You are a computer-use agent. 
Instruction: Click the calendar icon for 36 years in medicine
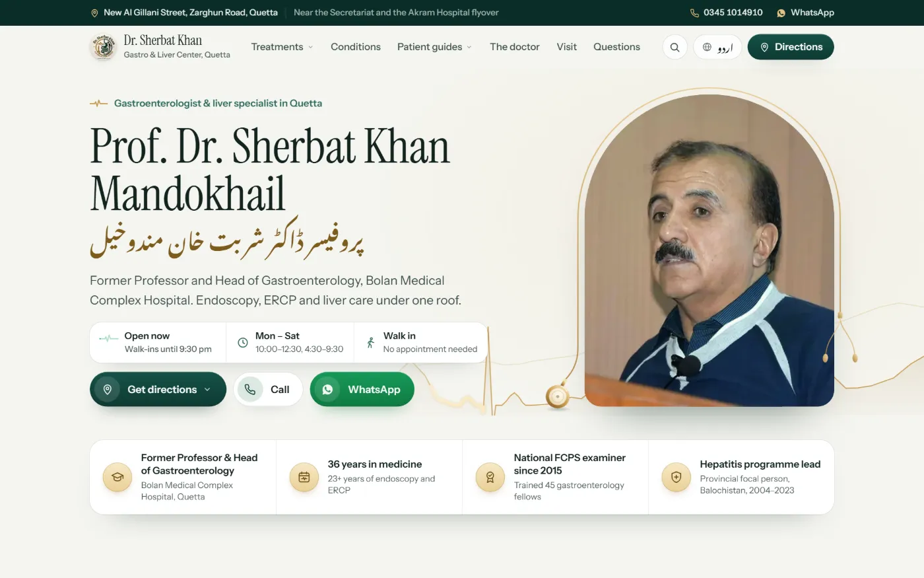click(x=304, y=477)
